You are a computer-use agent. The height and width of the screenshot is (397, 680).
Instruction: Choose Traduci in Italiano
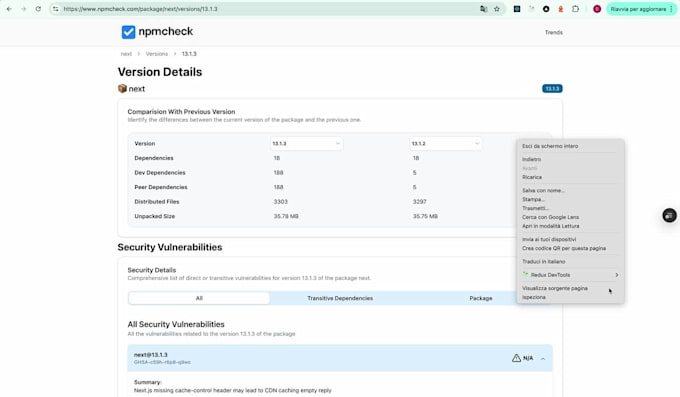point(543,262)
